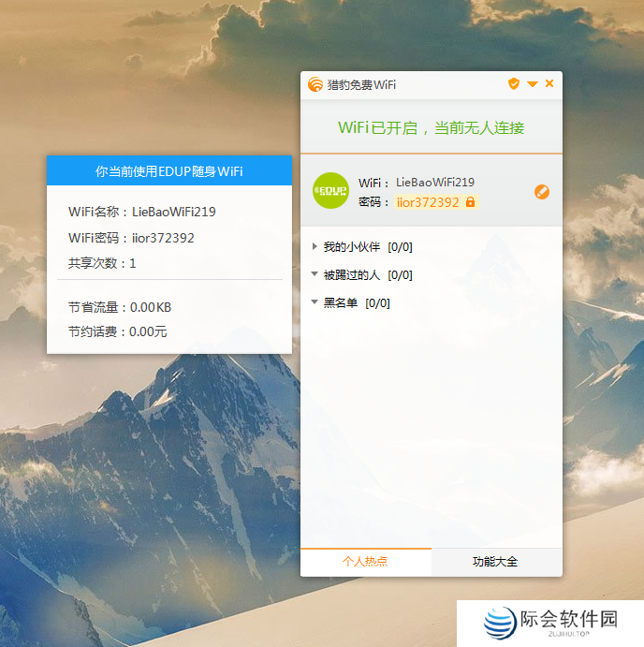The image size is (644, 647).
Task: Click the lock icon beside the password
Action: pyautogui.click(x=470, y=201)
